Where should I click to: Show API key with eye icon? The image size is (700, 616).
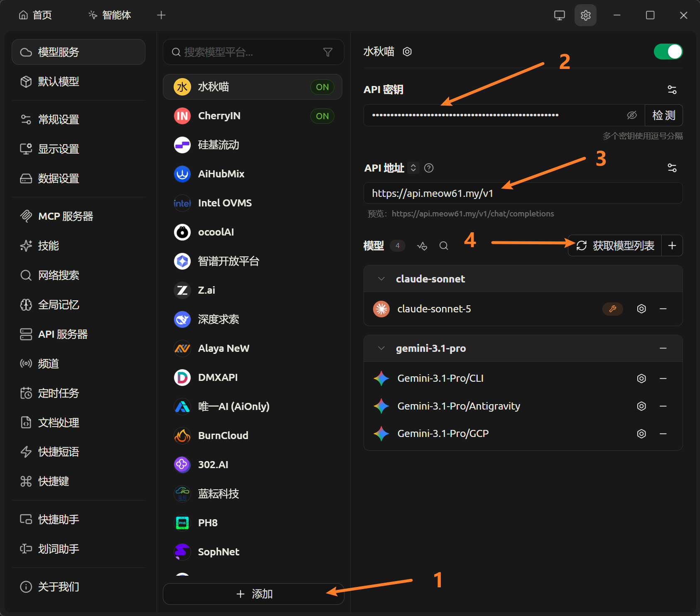[x=632, y=115]
